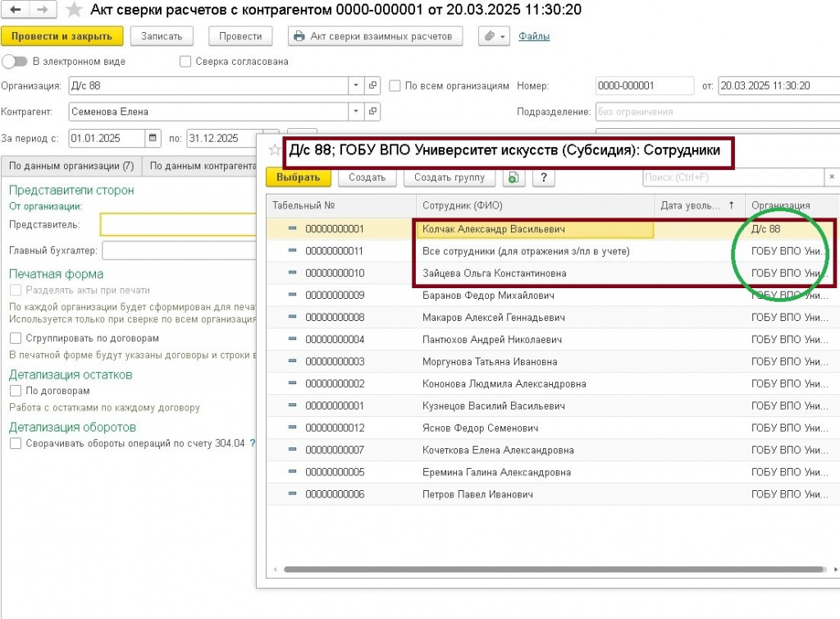Click the Выбрать button in the employee list

click(x=299, y=177)
